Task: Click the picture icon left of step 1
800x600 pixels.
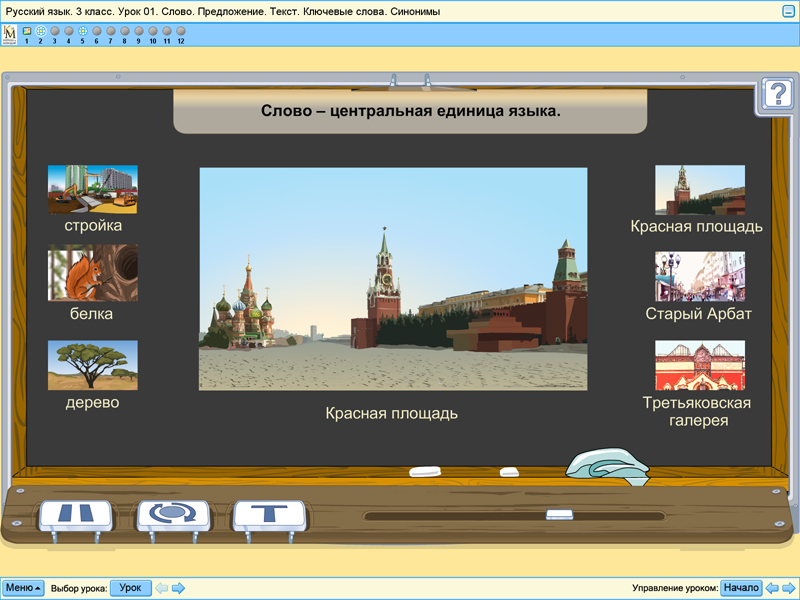Action: click(27, 30)
